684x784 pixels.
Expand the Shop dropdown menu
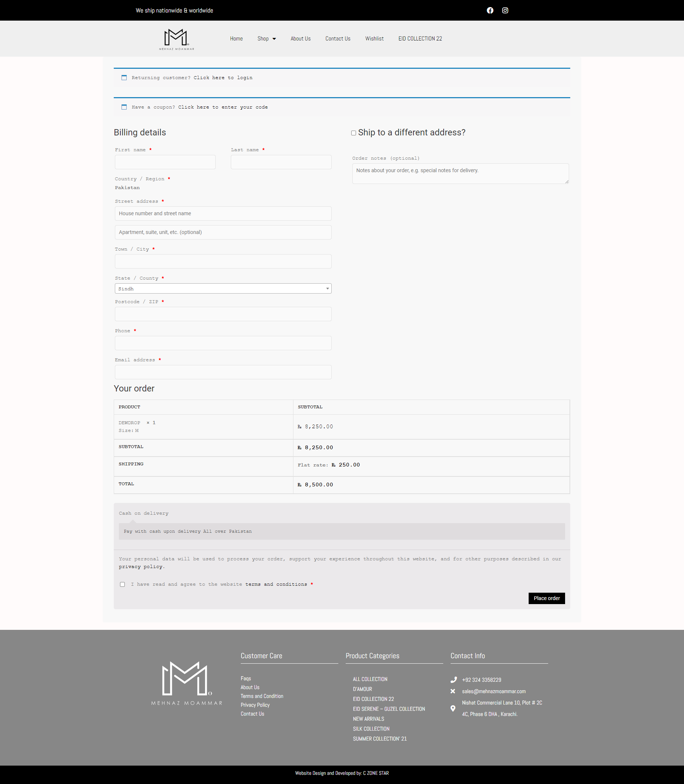click(x=267, y=39)
